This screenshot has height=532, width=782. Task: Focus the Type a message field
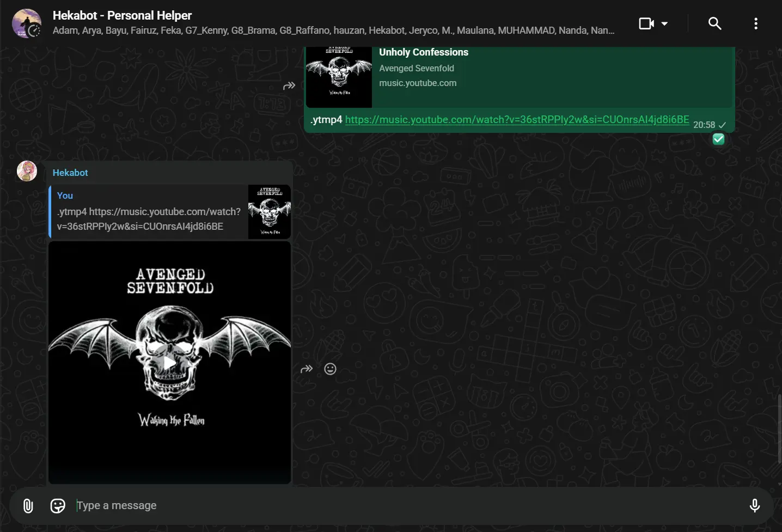click(x=408, y=506)
